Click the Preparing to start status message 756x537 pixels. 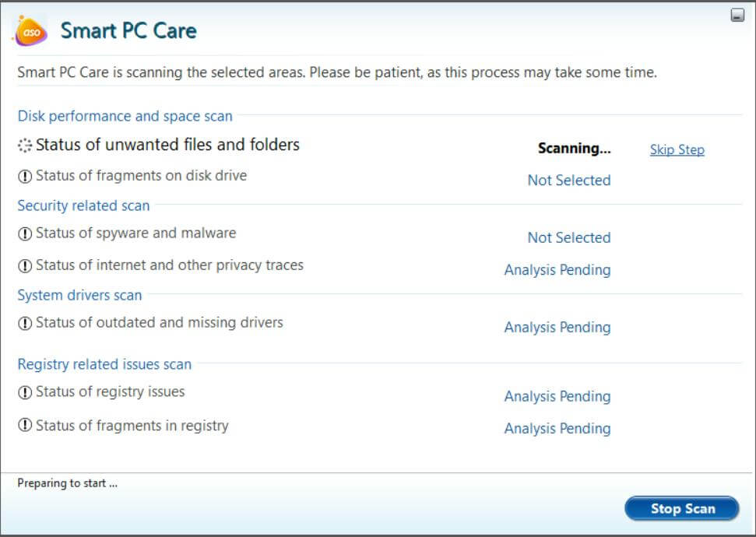67,483
